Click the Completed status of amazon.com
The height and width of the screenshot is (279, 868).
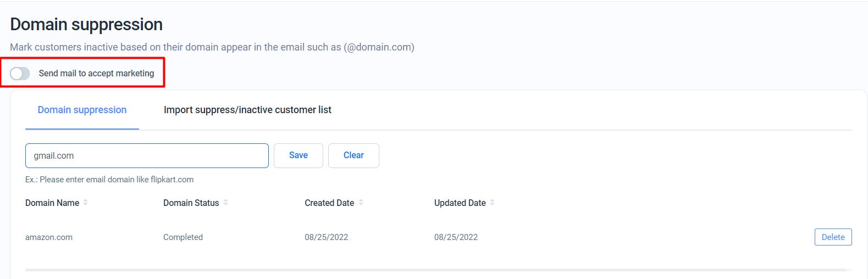183,237
